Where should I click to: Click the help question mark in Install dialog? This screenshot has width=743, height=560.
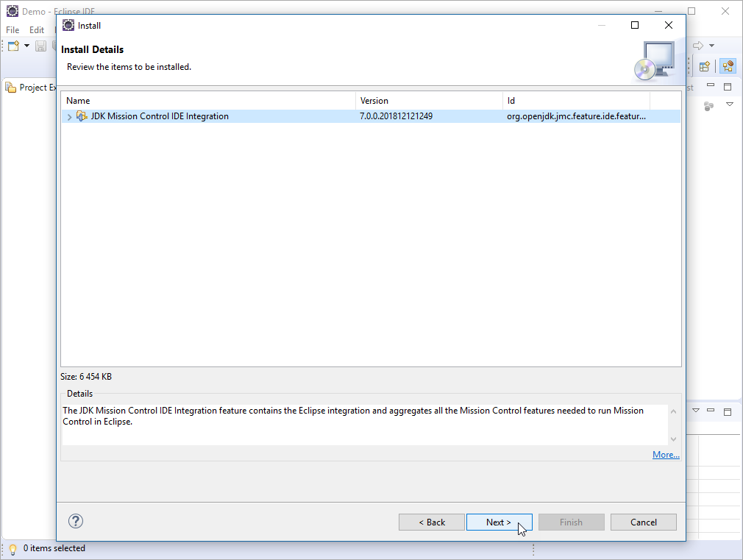75,521
